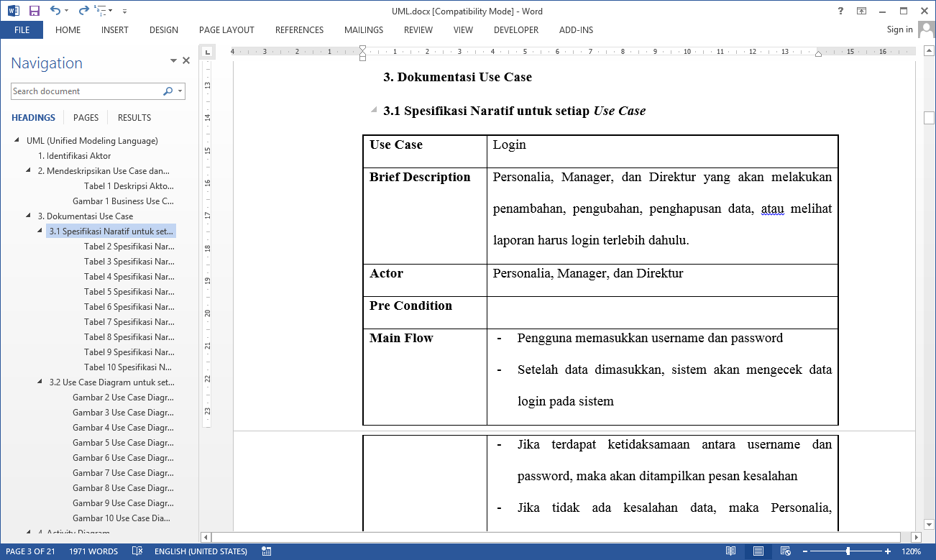936x560 pixels.
Task: Toggle Print Layout view button
Action: click(x=757, y=551)
